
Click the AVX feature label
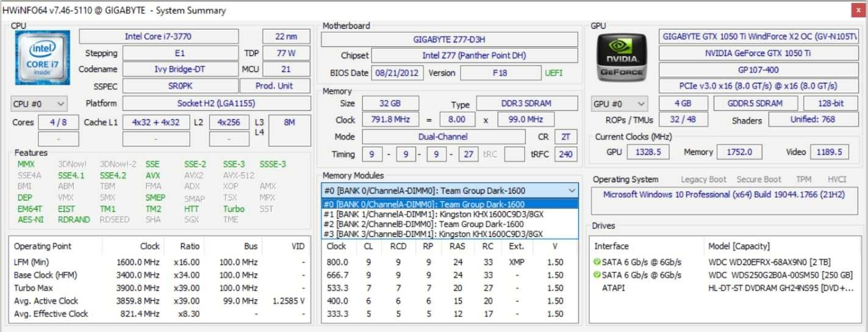click(x=152, y=175)
